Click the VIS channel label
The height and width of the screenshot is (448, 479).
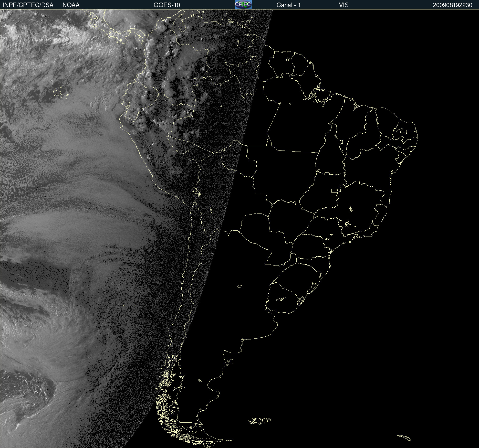(x=343, y=5)
